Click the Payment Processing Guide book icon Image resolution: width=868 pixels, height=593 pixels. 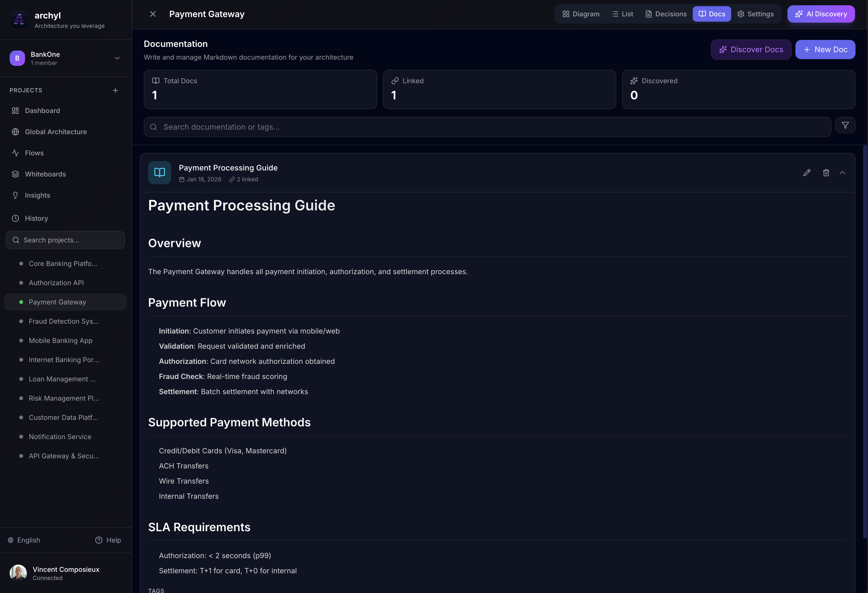[159, 172]
